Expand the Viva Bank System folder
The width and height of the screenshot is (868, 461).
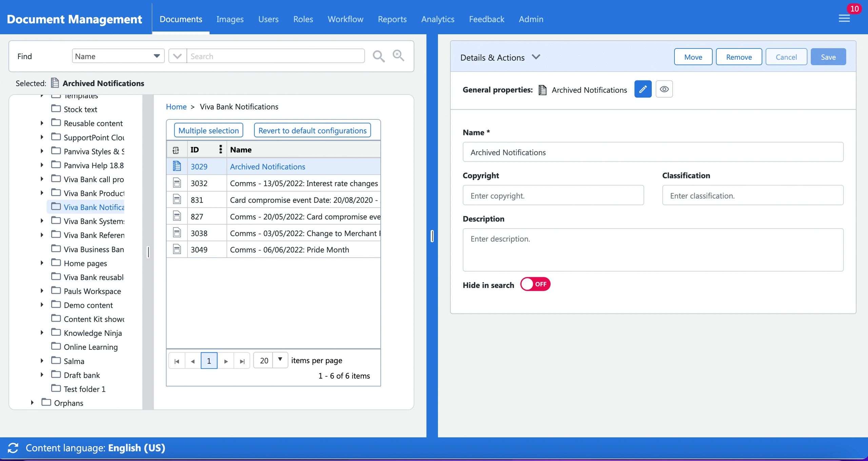[42, 221]
